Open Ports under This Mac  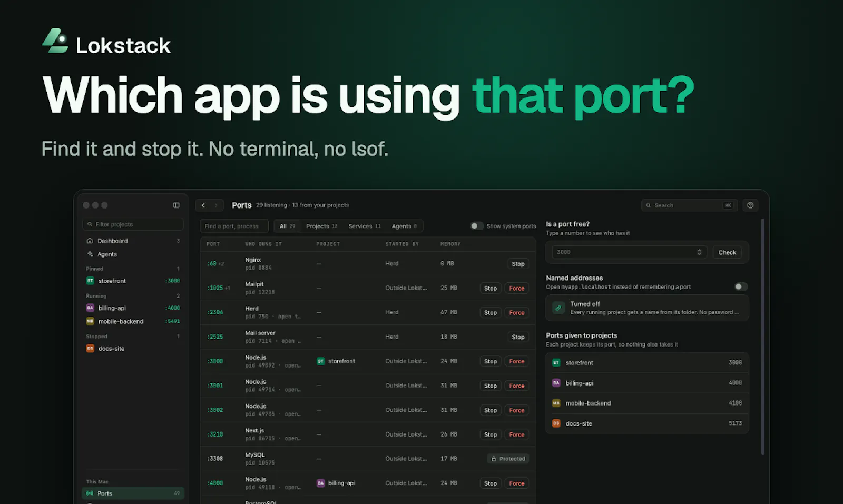click(x=133, y=493)
